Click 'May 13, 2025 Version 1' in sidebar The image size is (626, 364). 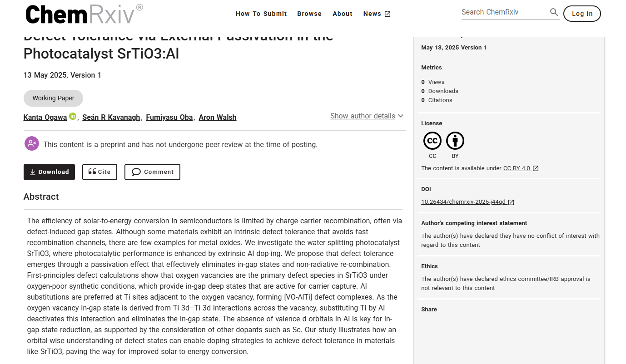(x=454, y=48)
